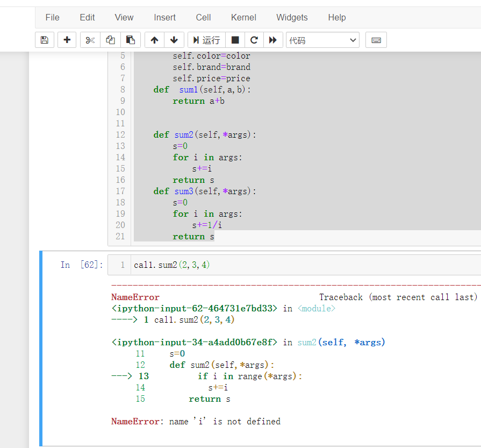The height and width of the screenshot is (448, 481).
Task: Cut selected cells with the scissors icon
Action: coord(90,40)
